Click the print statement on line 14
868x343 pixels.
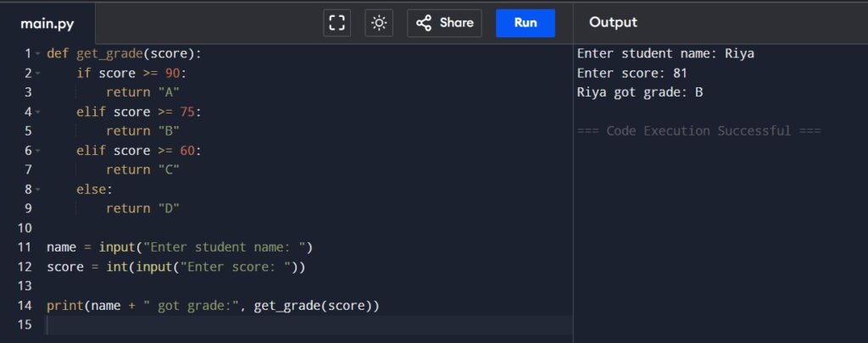(x=213, y=306)
